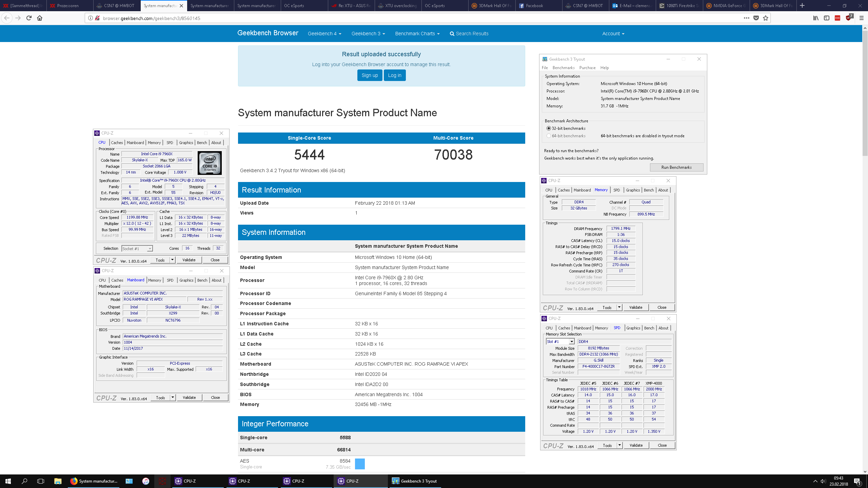Show site information icon in address bar
868x488 pixels.
[91, 18]
